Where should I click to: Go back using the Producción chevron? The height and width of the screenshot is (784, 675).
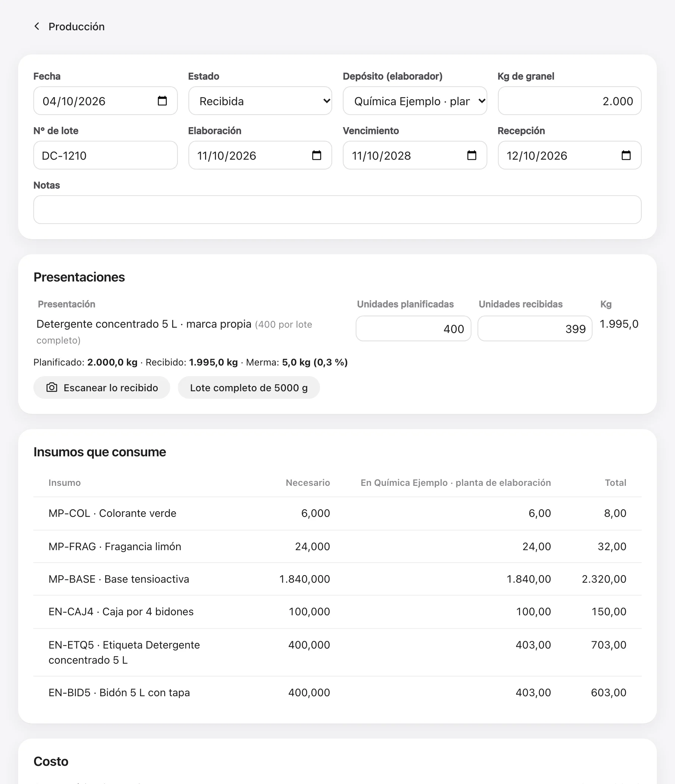(37, 26)
